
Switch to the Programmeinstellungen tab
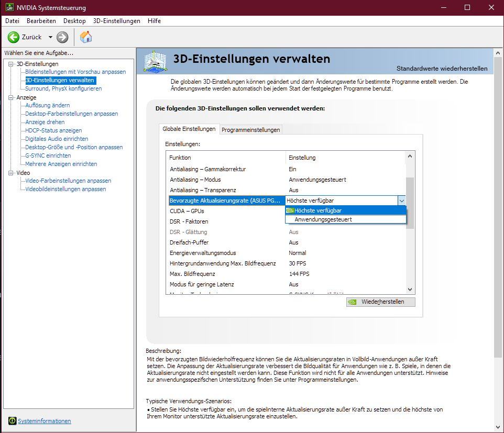click(251, 130)
